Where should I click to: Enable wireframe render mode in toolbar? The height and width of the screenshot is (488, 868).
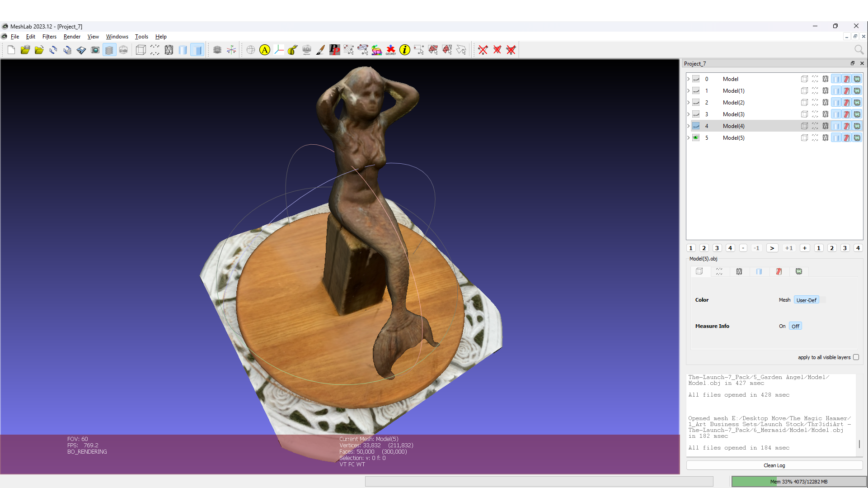(169, 50)
